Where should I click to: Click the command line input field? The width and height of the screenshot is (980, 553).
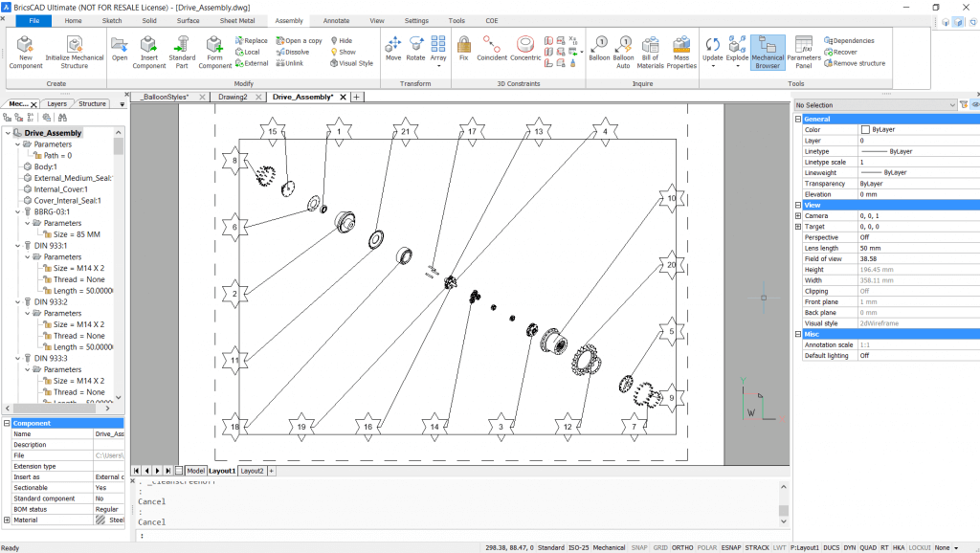462,536
